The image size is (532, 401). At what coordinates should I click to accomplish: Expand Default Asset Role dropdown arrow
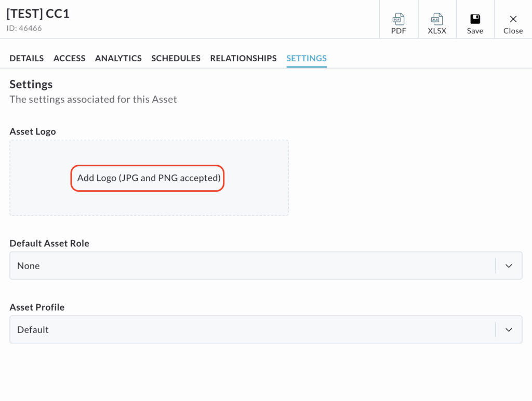(509, 266)
